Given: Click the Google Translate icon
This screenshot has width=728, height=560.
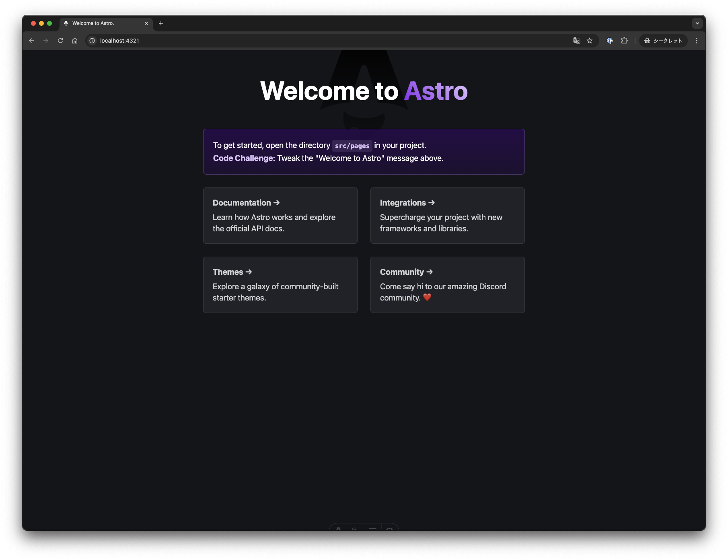Looking at the screenshot, I should tap(576, 41).
